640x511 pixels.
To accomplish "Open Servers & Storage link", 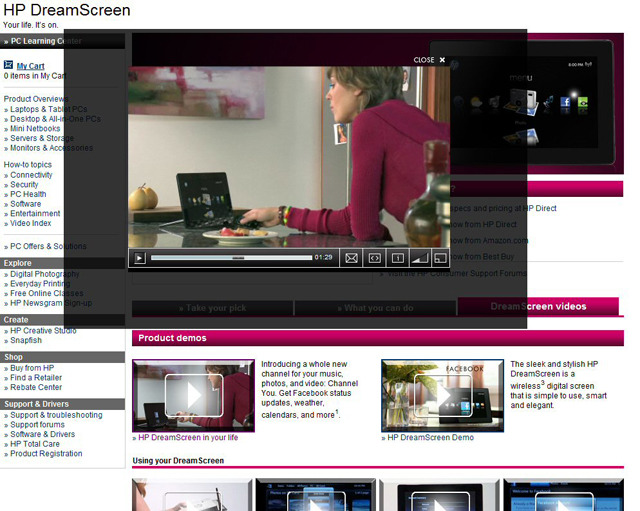I will pos(42,138).
